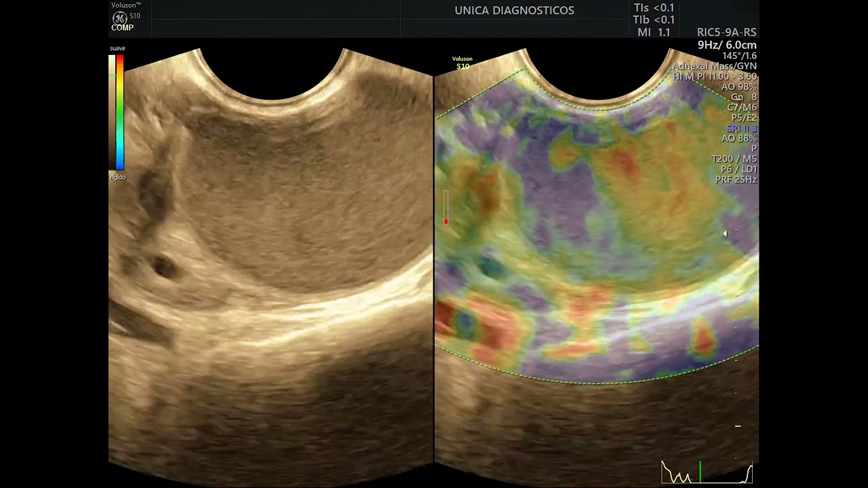Screen dimensions: 868x488
Task: Click the 'C7/M6' parameter text
Action: 741,107
